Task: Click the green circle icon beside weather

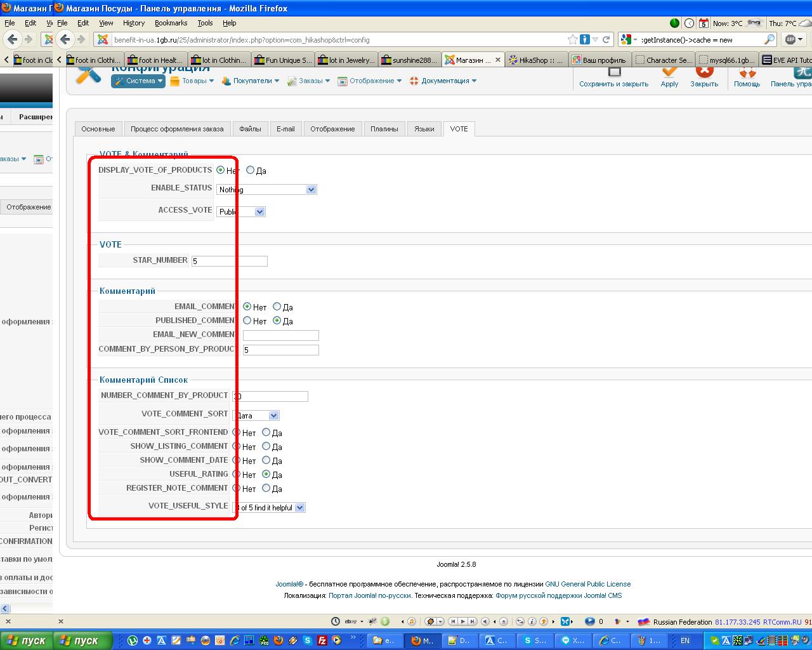Action: 674,23
